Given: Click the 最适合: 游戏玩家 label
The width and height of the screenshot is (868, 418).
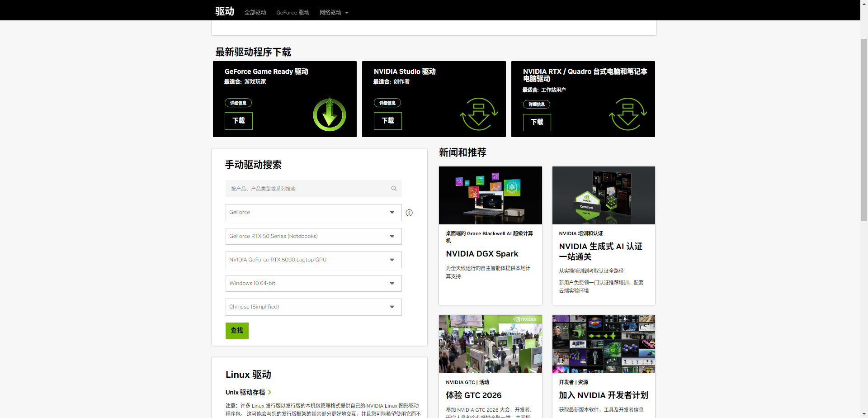Looking at the screenshot, I should 245,82.
